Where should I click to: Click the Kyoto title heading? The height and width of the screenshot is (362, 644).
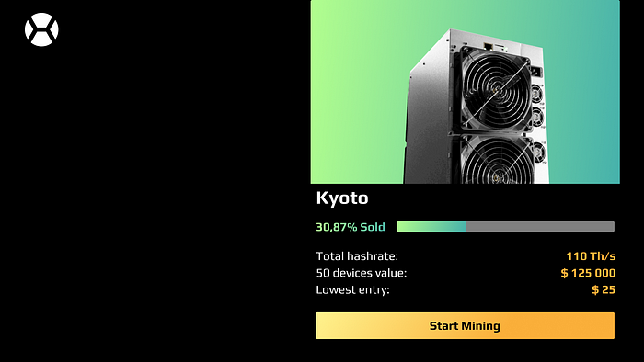tap(342, 198)
